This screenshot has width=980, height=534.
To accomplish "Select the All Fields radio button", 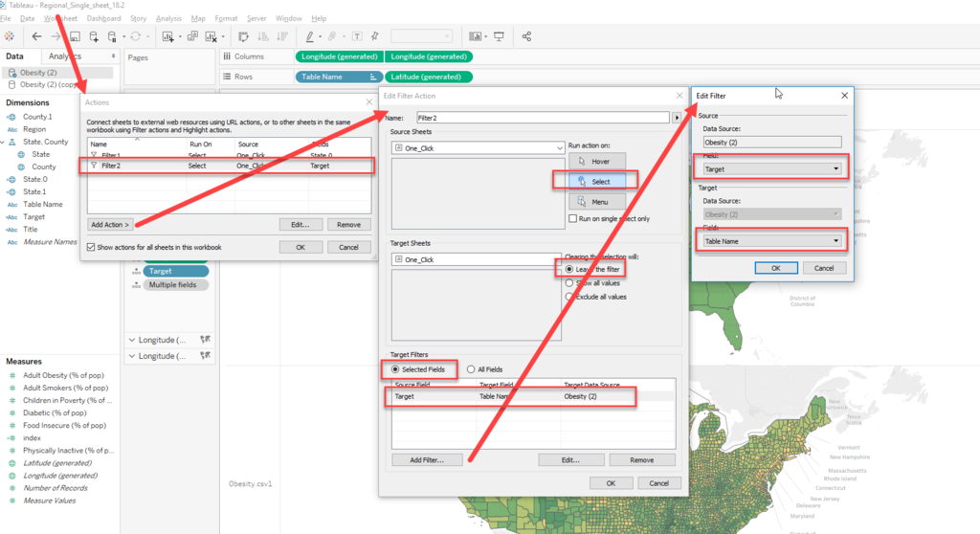I will (471, 369).
